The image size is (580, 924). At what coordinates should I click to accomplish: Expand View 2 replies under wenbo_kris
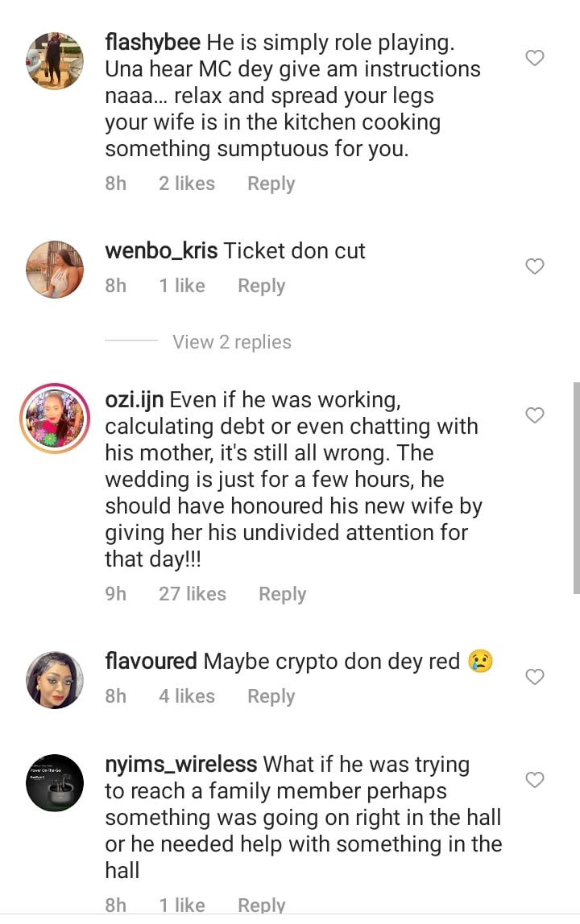tap(232, 342)
